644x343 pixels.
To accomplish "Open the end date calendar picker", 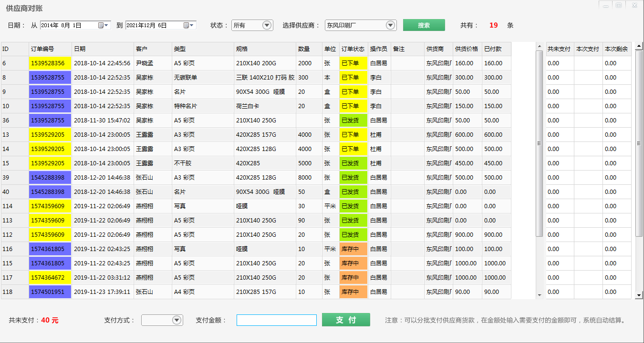I will coord(189,25).
